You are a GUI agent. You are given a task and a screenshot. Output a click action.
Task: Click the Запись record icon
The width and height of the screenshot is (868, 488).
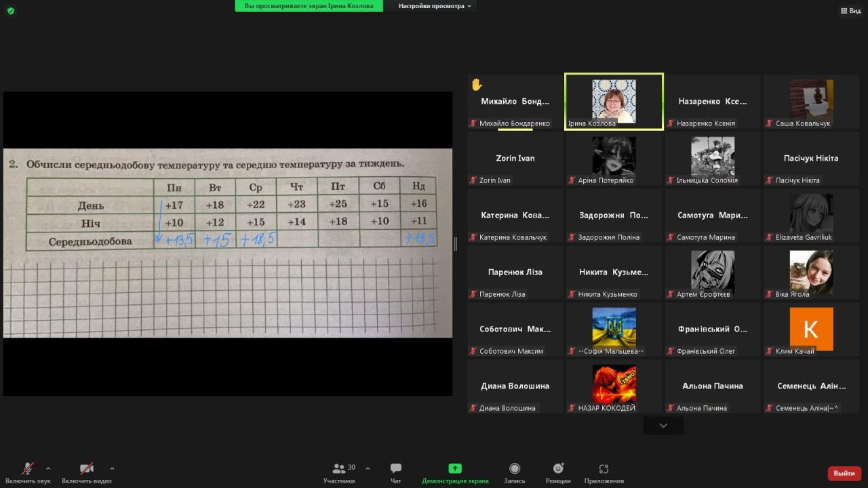pyautogui.click(x=515, y=469)
